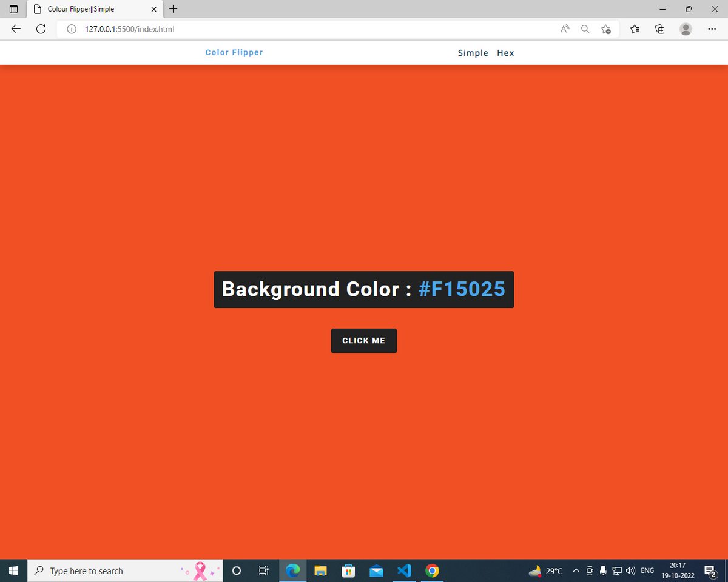Viewport: 728px width, 582px height.
Task: Open Collections icon in toolbar
Action: 660,28
